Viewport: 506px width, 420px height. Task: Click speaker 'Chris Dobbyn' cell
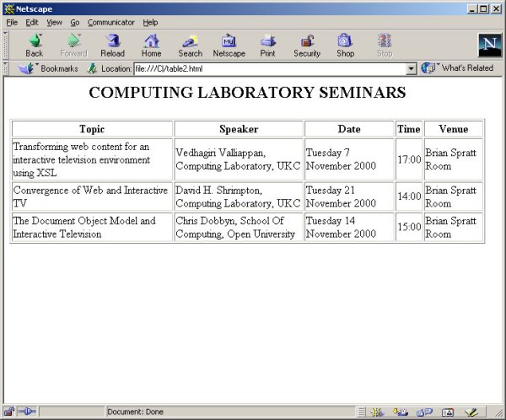click(239, 227)
